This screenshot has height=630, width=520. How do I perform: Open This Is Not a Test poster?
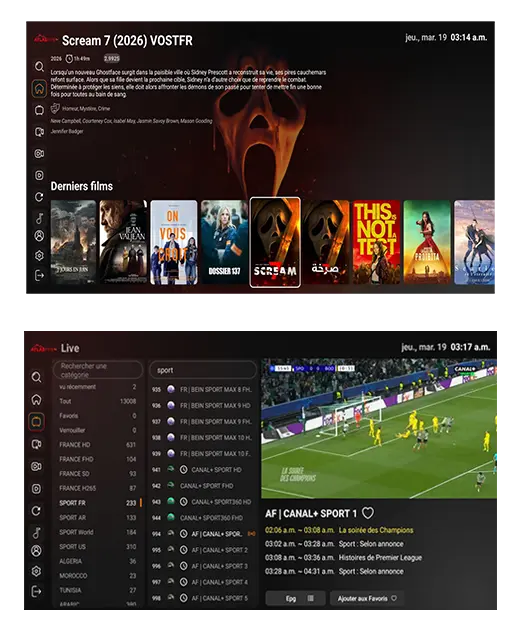(377, 242)
